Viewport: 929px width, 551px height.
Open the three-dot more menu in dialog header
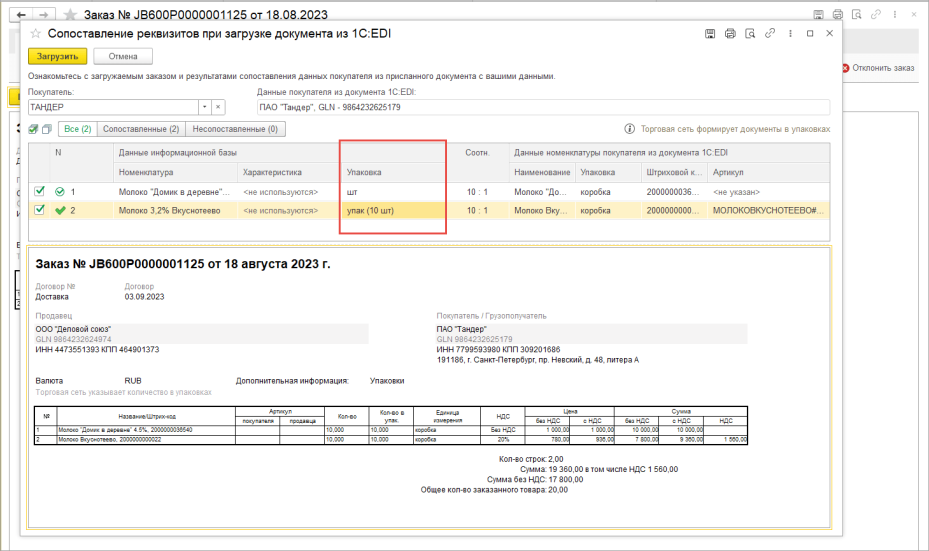coord(790,34)
